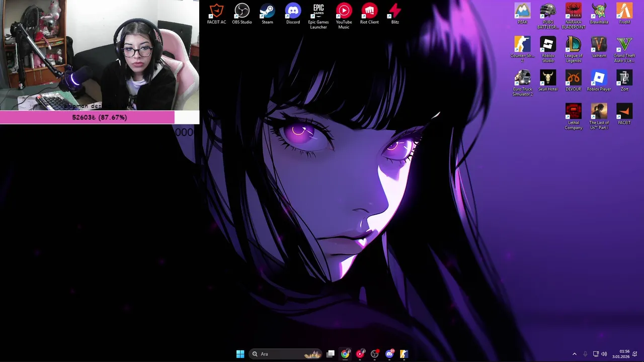Open the Steam desktop shortcut

267,14
